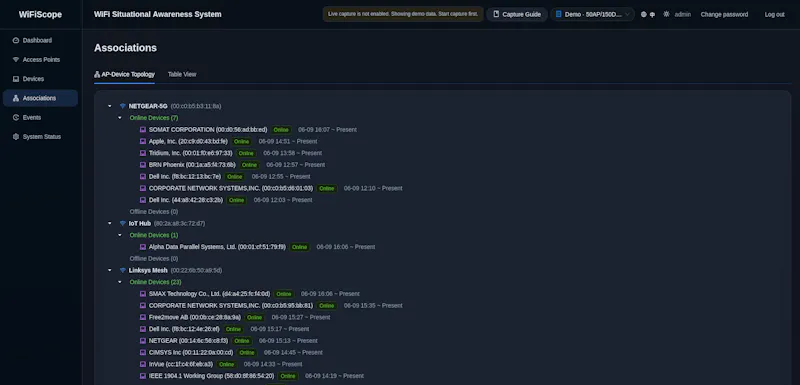This screenshot has height=385, width=800.
Task: Click the Events sidebar icon
Action: 16,118
